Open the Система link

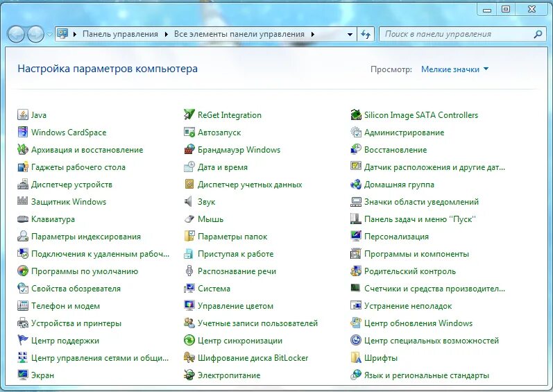[214, 289]
